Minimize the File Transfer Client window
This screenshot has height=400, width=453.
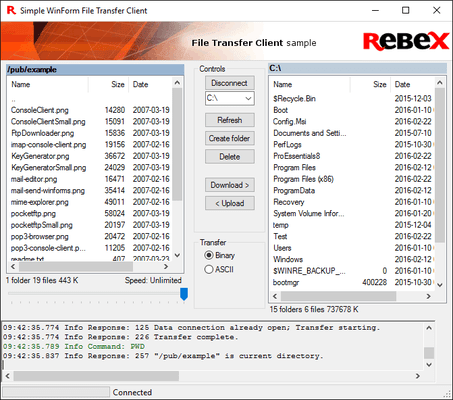tap(376, 11)
